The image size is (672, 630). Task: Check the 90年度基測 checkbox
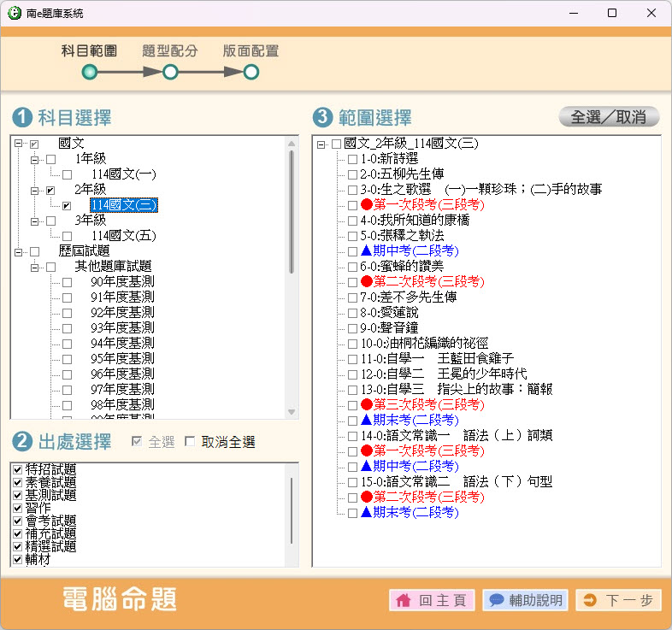[x=67, y=282]
